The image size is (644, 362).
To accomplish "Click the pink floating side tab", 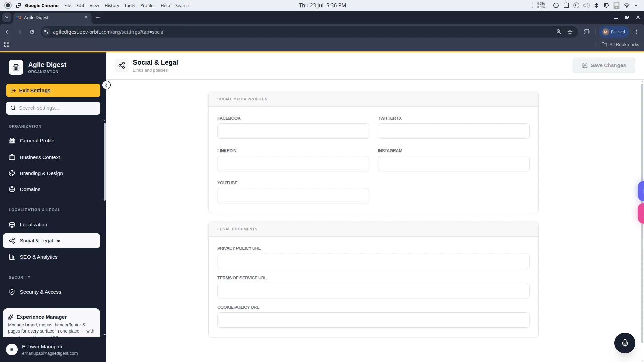I will [641, 213].
